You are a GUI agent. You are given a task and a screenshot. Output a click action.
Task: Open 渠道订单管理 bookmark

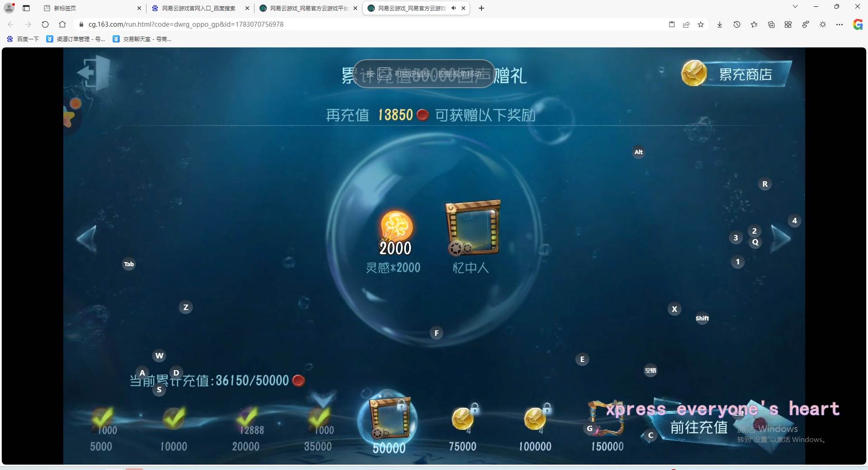76,39
